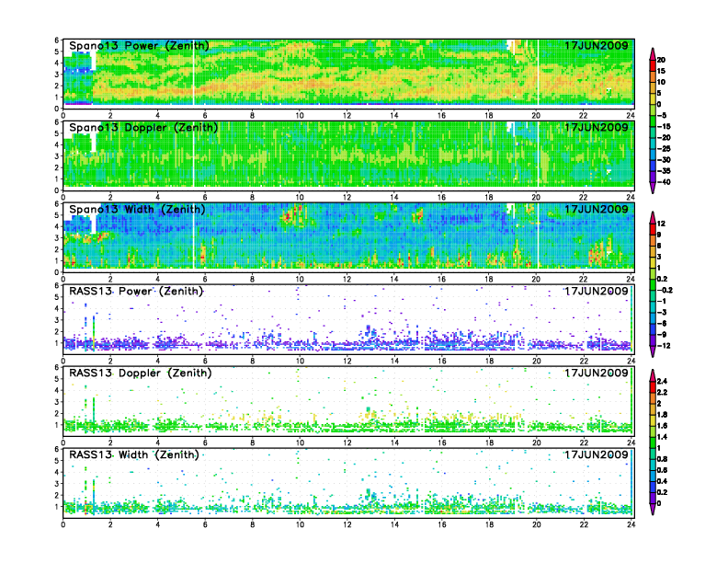Click the "0.8" colorbar label

[x=662, y=459]
